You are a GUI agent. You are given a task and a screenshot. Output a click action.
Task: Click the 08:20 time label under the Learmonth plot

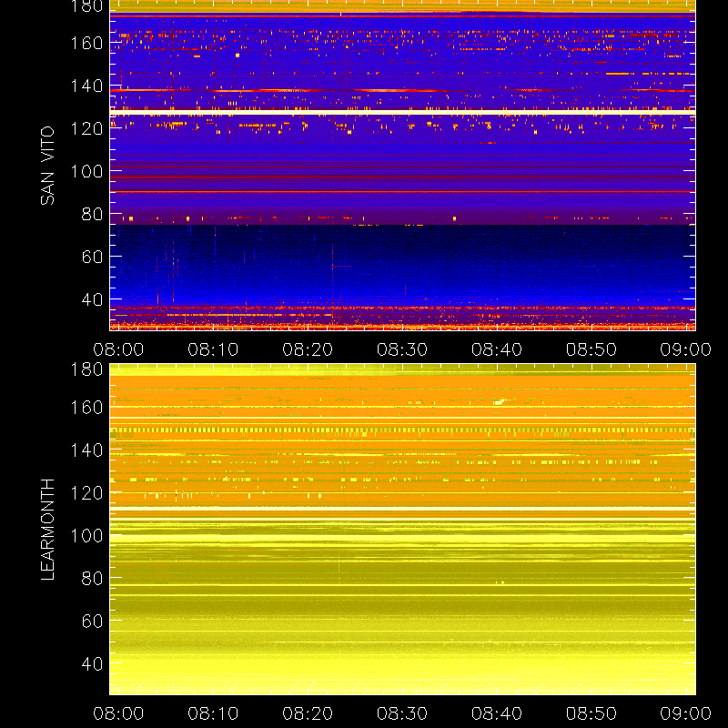point(308,713)
